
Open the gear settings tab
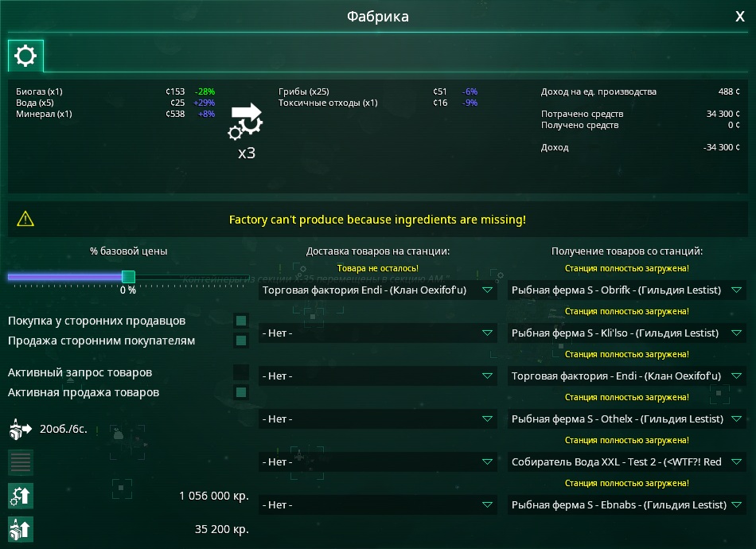click(x=25, y=56)
